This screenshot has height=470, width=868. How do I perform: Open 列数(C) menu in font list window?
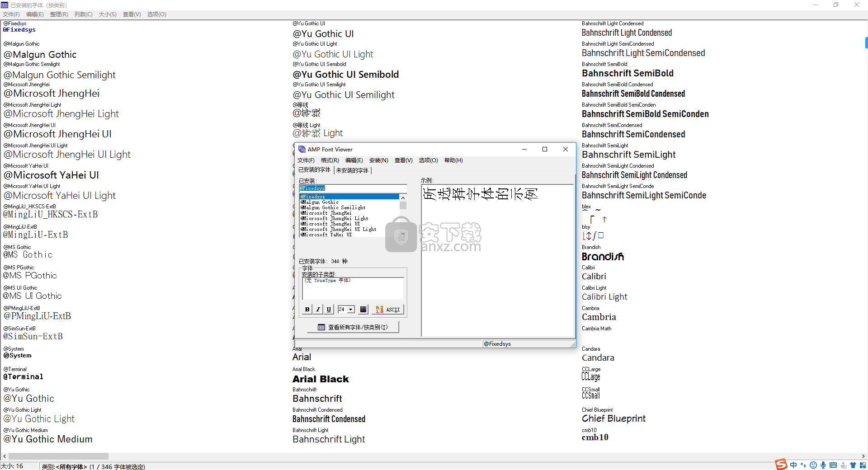pos(84,14)
